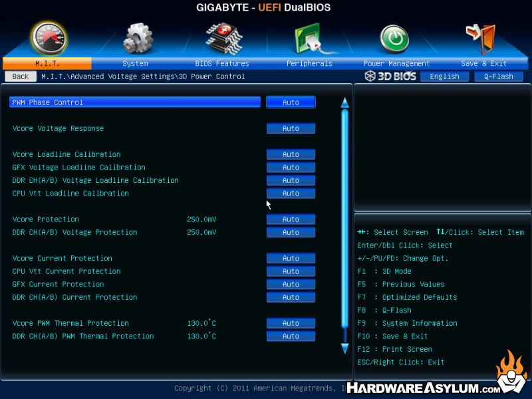
Task: Click DDR CH(A/B) PWM Thermal 130.0°C value
Action: (x=201, y=336)
